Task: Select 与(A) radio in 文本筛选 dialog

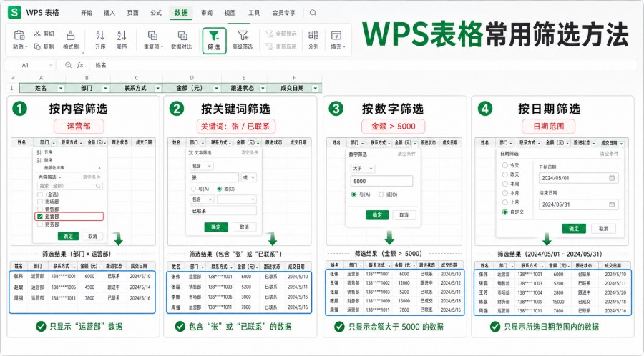Action: (193, 189)
